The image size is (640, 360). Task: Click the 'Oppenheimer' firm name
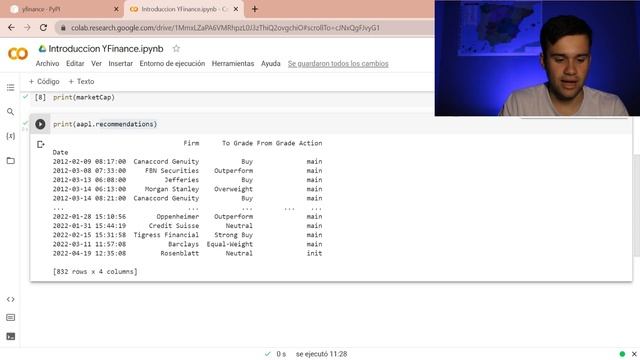178,216
